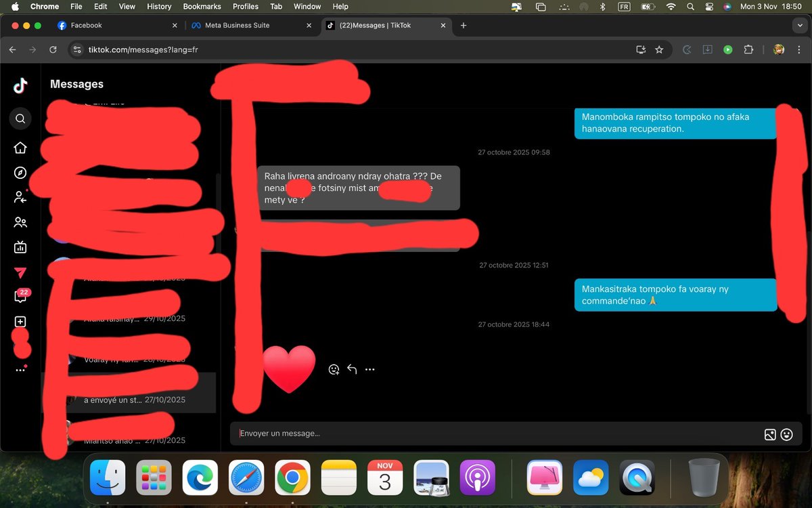Open the Explore compass icon
This screenshot has width=812, height=508.
[20, 173]
